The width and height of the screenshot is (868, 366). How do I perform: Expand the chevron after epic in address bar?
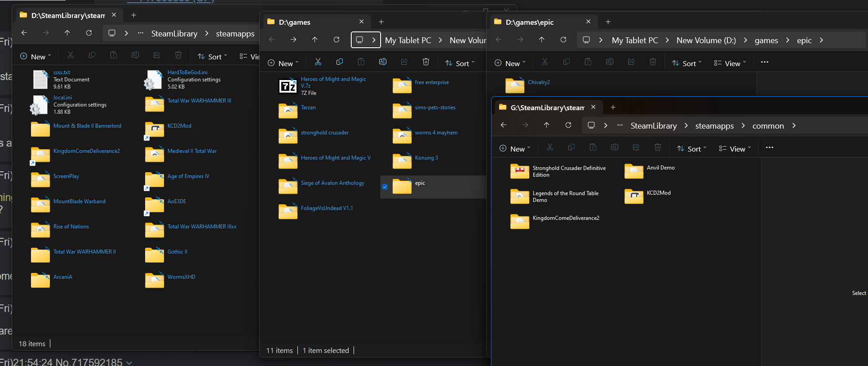pyautogui.click(x=822, y=40)
